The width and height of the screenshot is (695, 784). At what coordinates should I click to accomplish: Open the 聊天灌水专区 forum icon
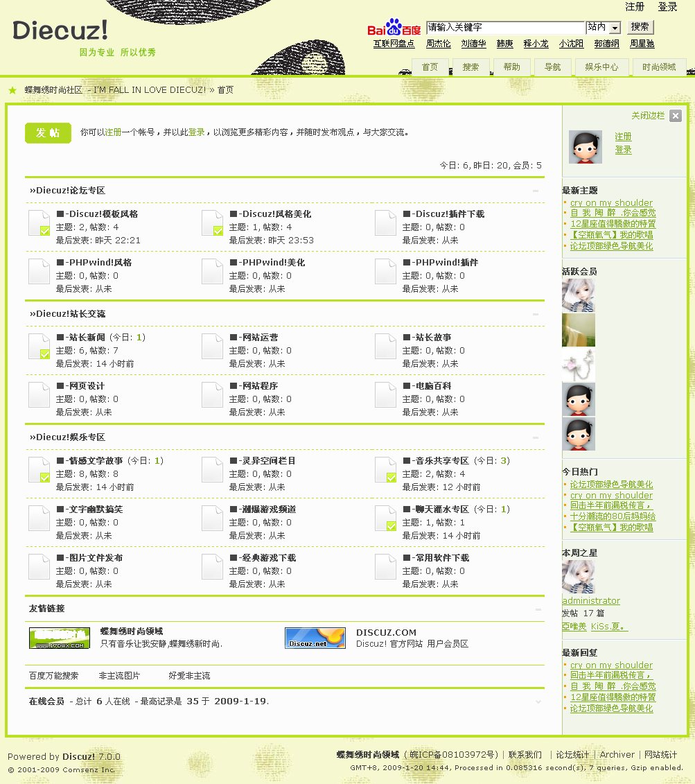click(386, 519)
